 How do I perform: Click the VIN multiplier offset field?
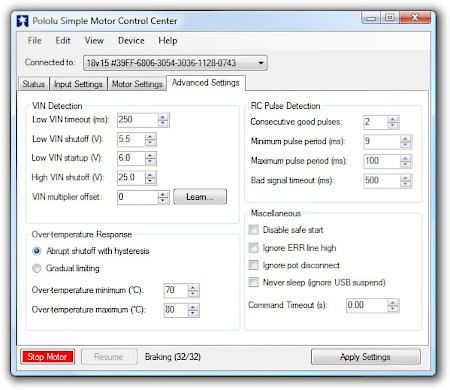click(x=137, y=197)
